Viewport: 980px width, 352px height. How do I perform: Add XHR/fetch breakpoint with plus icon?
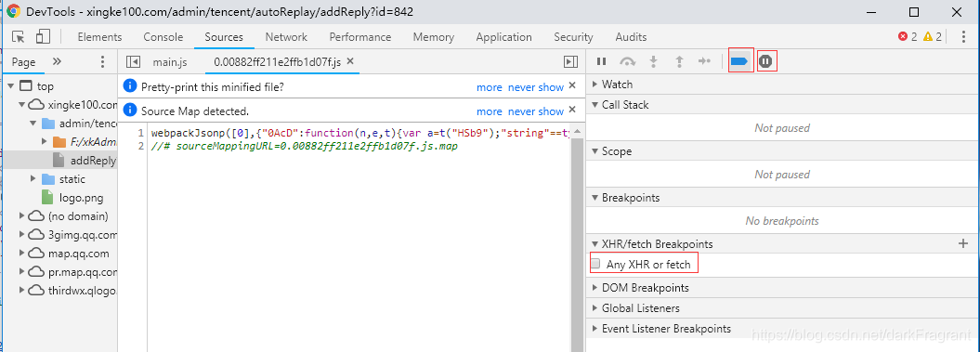[963, 244]
